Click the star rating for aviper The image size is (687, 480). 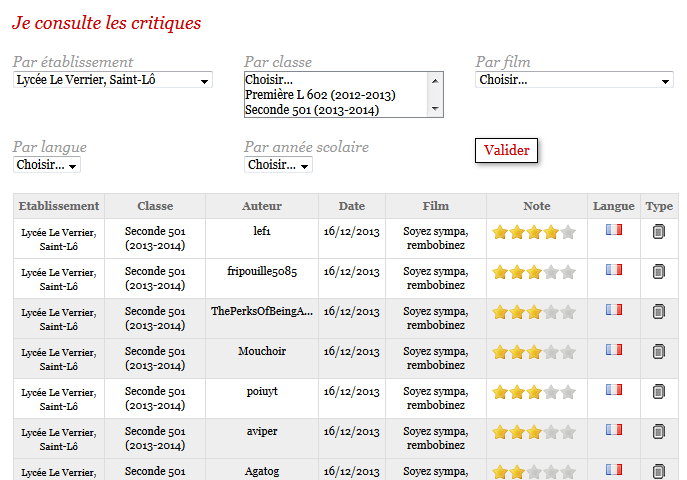(x=534, y=432)
